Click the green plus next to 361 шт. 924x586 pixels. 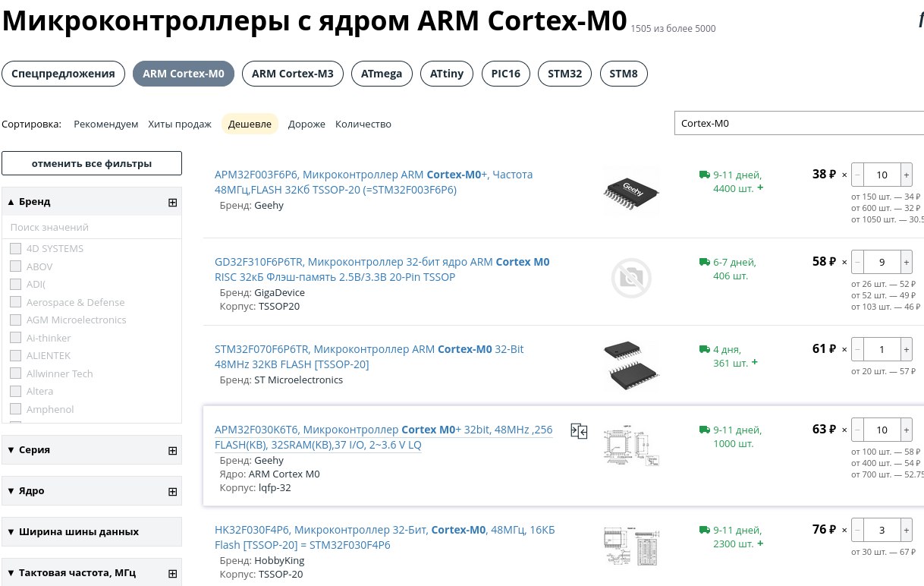pyautogui.click(x=755, y=362)
